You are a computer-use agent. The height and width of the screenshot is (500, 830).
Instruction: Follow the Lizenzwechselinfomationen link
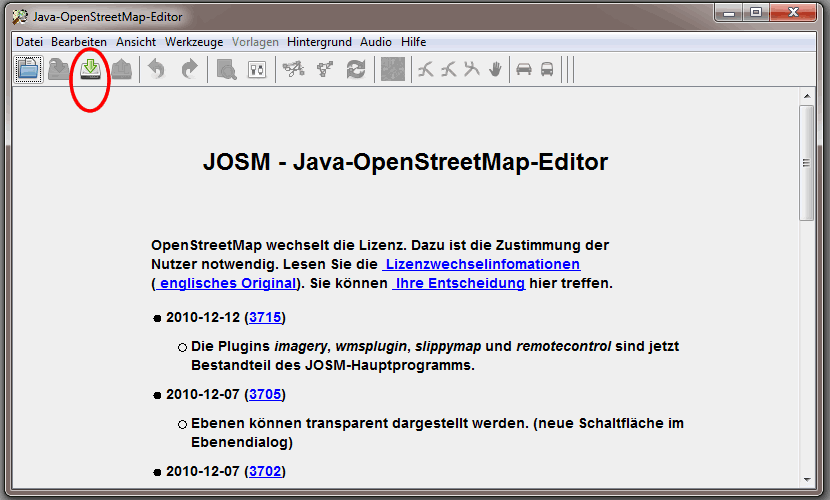click(x=481, y=264)
